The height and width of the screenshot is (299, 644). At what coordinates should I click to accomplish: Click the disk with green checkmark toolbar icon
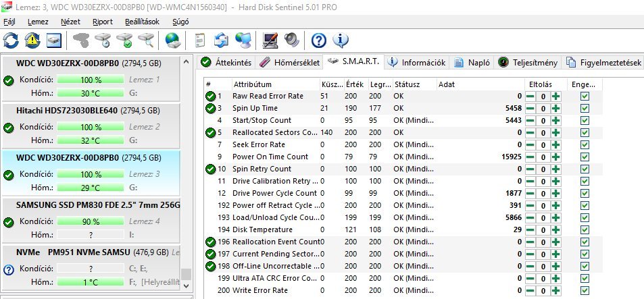tap(124, 40)
